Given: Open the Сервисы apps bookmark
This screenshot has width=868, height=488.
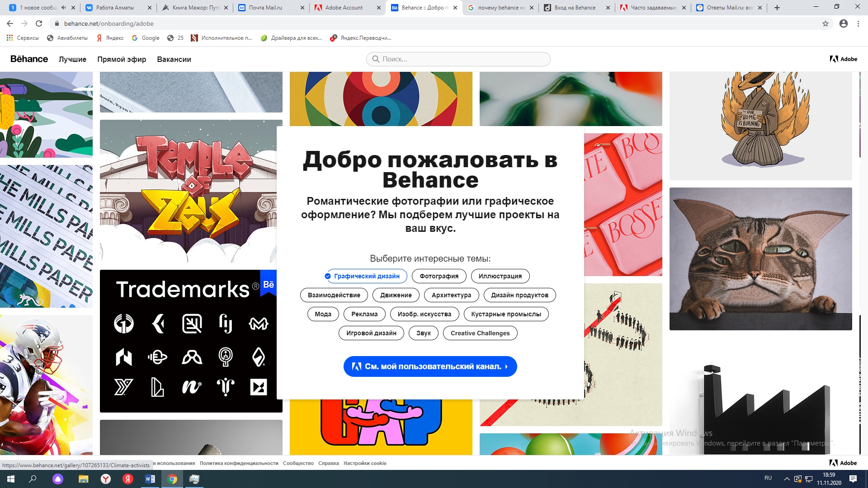Looking at the screenshot, I should click(23, 38).
